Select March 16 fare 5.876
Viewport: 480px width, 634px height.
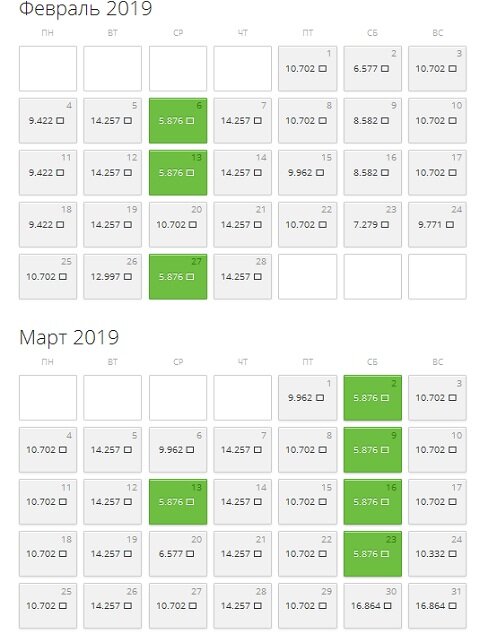point(372,502)
